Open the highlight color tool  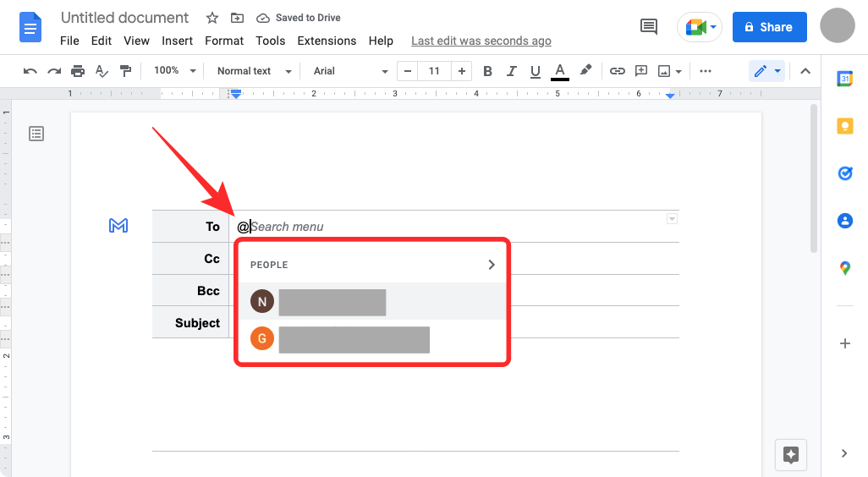click(585, 70)
